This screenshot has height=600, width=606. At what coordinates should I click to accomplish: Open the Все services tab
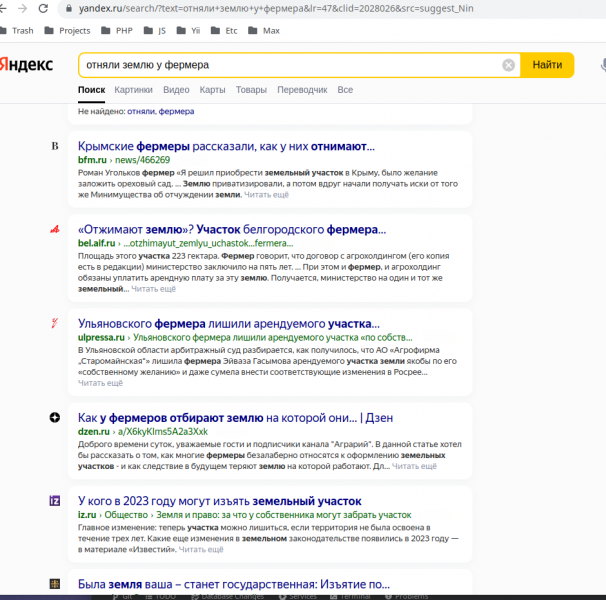(x=345, y=90)
